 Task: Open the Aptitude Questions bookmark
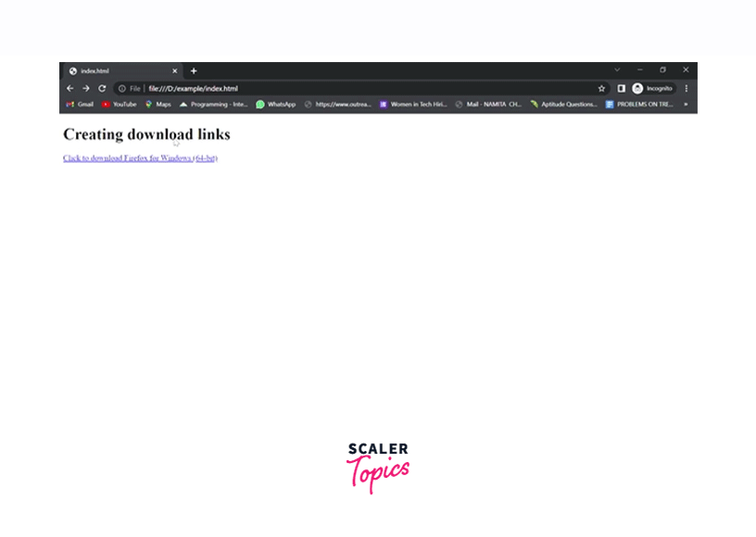(564, 105)
